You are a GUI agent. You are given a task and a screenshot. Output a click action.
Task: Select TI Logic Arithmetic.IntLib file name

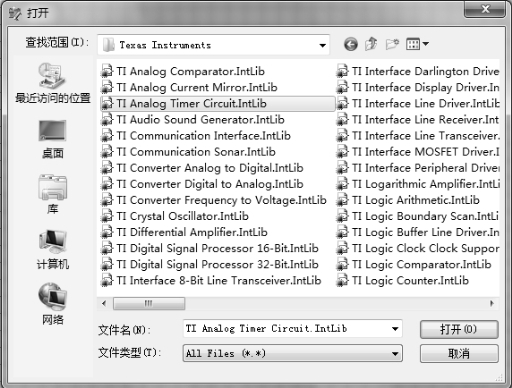pyautogui.click(x=416, y=200)
